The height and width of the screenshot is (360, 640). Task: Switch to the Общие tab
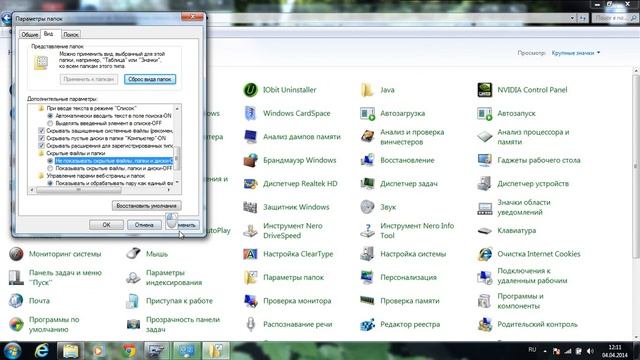pyautogui.click(x=30, y=35)
